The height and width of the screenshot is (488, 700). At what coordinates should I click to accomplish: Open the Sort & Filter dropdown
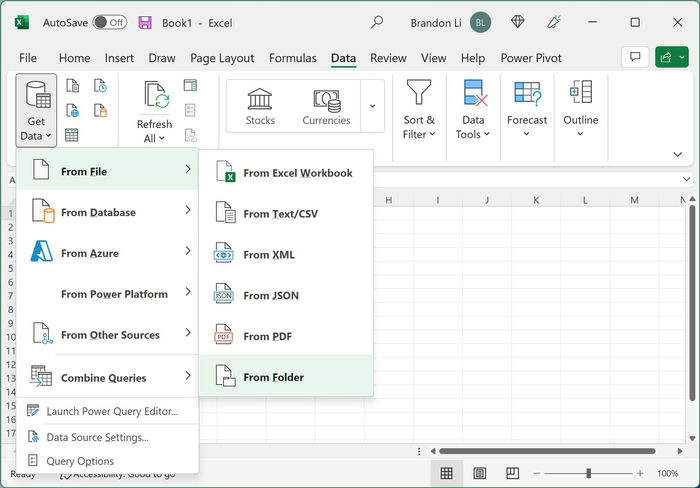click(419, 110)
